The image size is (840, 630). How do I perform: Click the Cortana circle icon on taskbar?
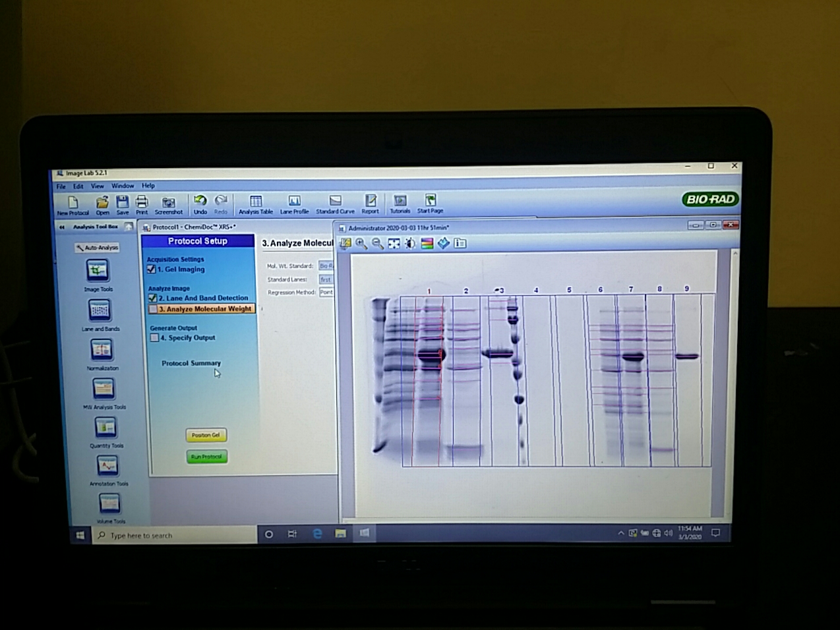269,534
